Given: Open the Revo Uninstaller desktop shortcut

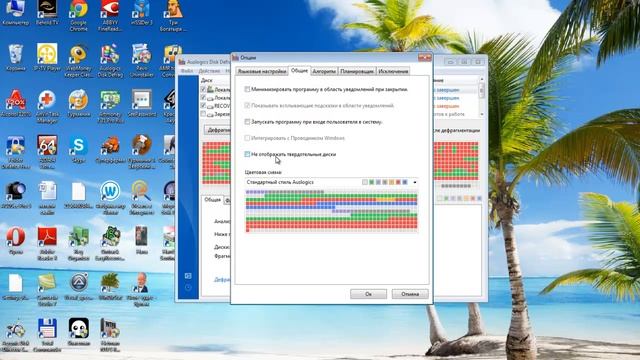Looking at the screenshot, I should [x=141, y=60].
